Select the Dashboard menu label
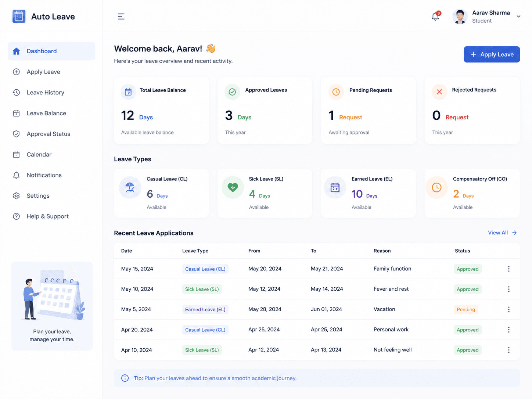532x399 pixels. pyautogui.click(x=42, y=51)
